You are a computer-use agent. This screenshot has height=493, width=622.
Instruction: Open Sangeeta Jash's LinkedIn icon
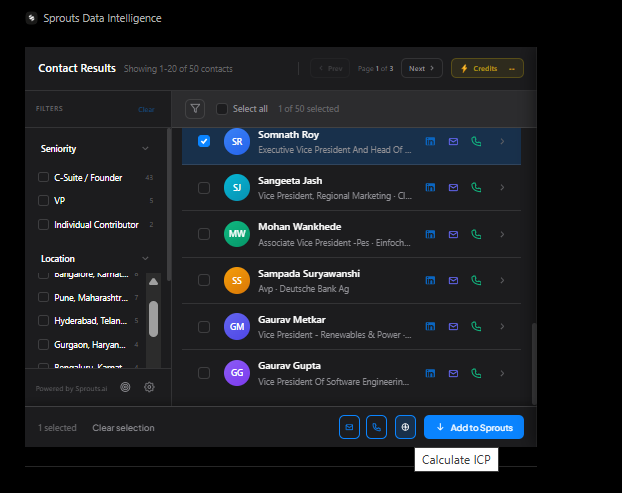pyautogui.click(x=430, y=187)
